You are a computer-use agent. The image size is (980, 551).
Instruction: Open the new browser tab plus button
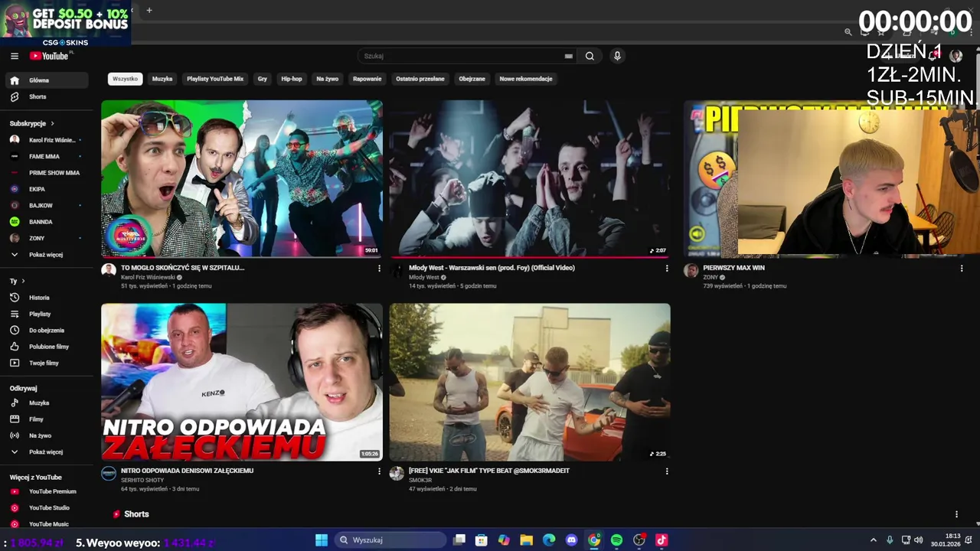149,11
